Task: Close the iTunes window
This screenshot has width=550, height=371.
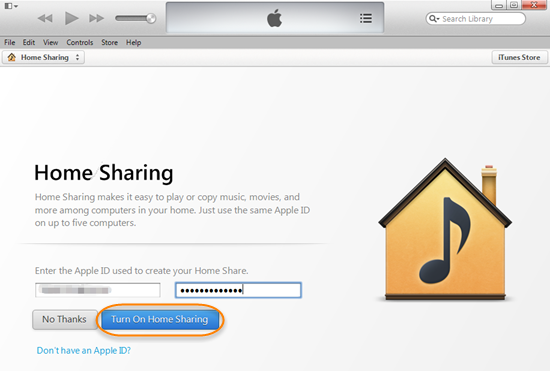Action: [534, 5]
